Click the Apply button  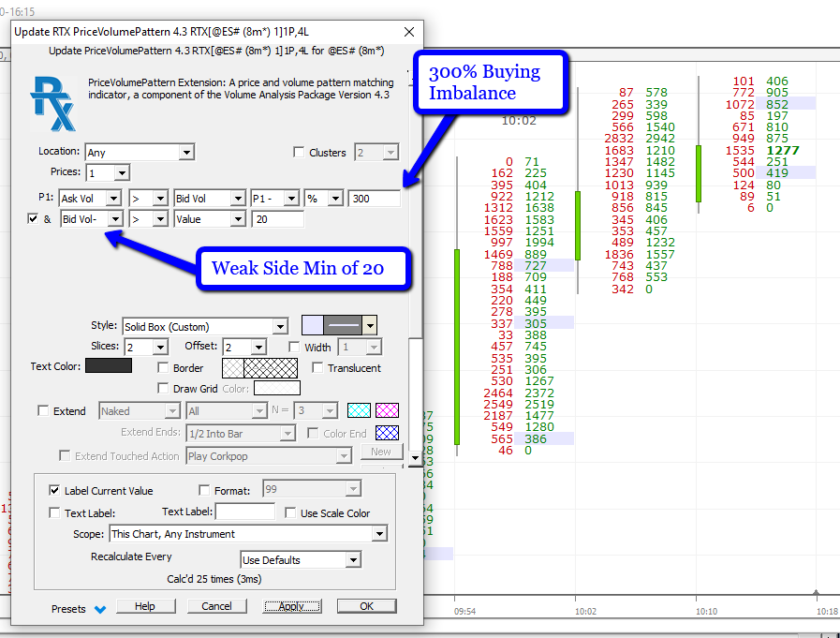(292, 606)
